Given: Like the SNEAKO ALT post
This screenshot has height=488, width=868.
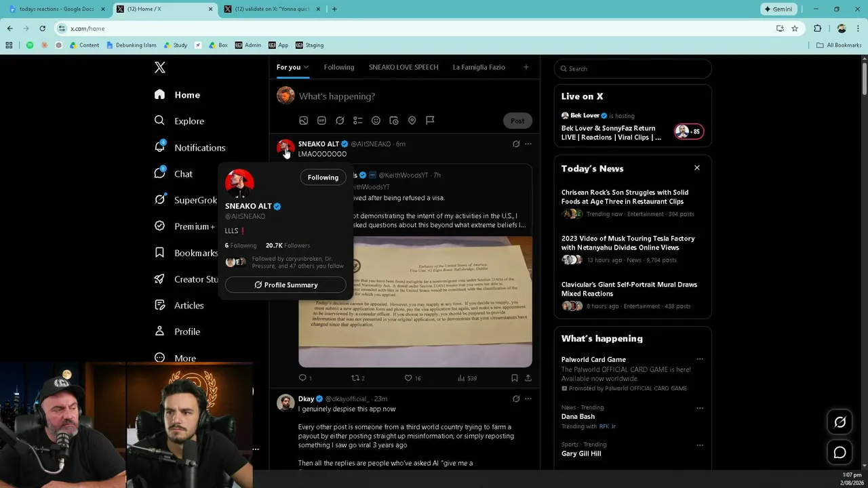Looking at the screenshot, I should 412,378.
